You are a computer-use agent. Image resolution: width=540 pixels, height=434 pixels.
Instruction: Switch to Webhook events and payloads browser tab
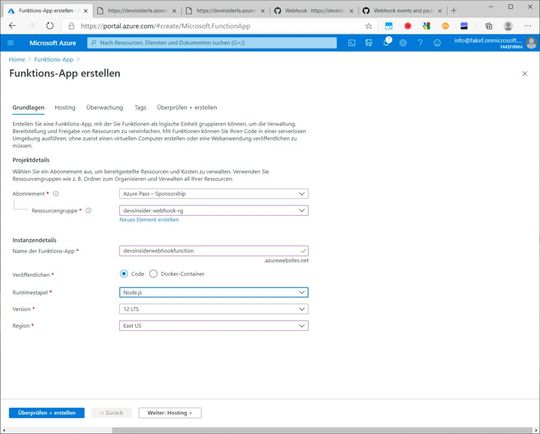point(402,11)
